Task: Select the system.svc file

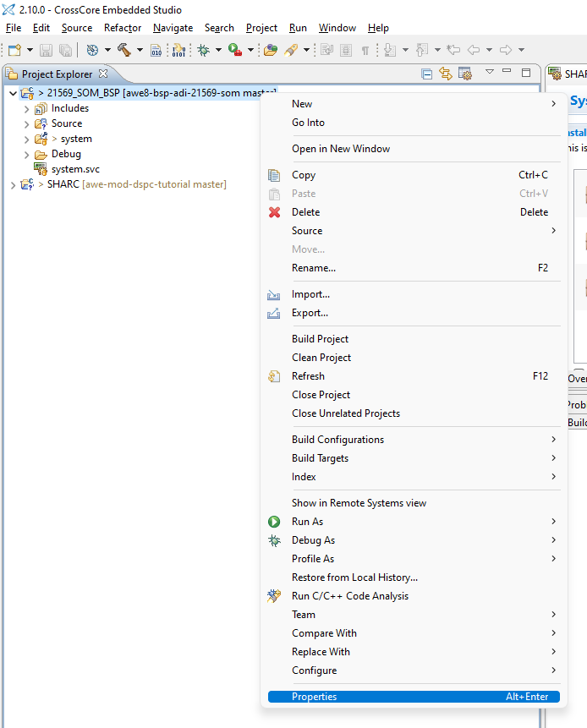Action: [x=74, y=169]
